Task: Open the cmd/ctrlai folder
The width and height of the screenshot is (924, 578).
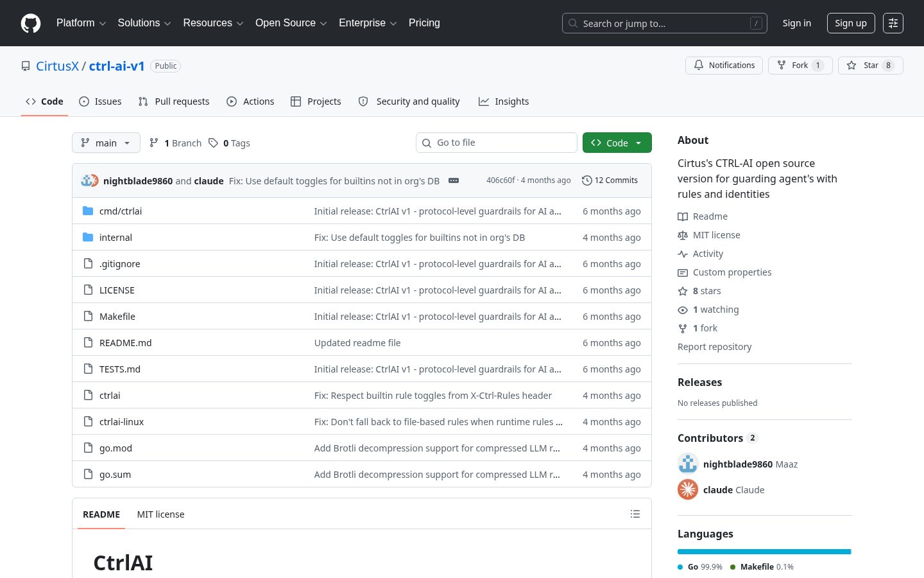Action: pyautogui.click(x=121, y=211)
